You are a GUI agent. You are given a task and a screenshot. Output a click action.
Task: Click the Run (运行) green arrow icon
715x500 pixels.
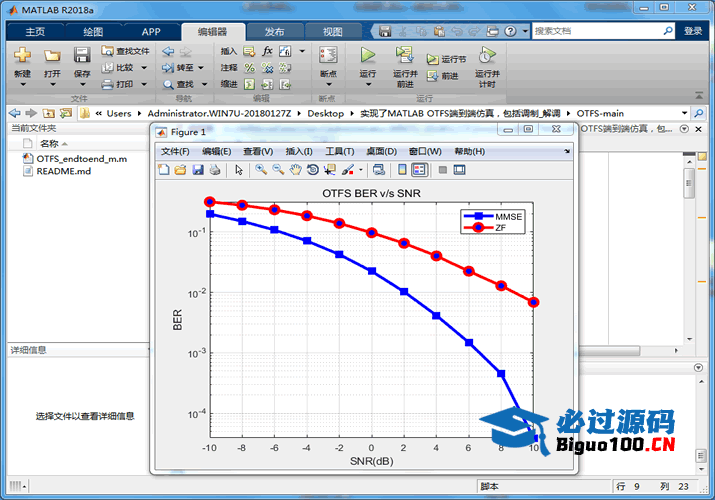pos(367,55)
